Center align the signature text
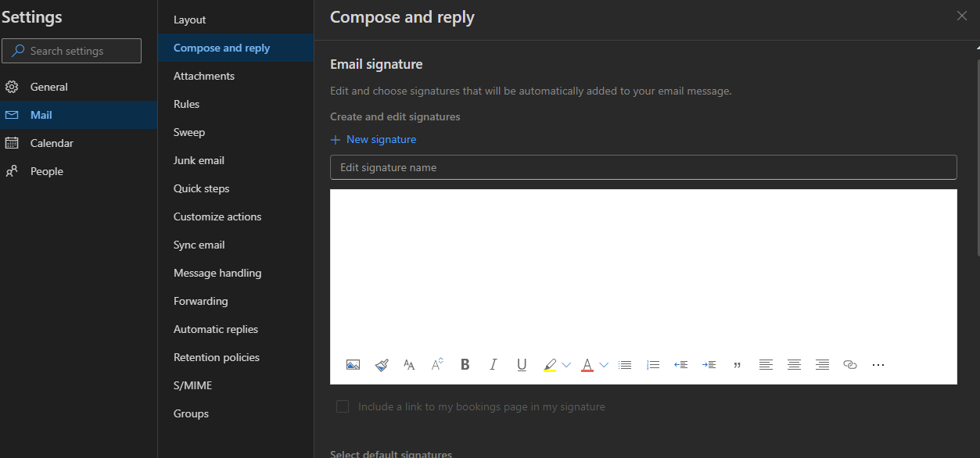Viewport: 980px width, 458px height. click(x=794, y=365)
